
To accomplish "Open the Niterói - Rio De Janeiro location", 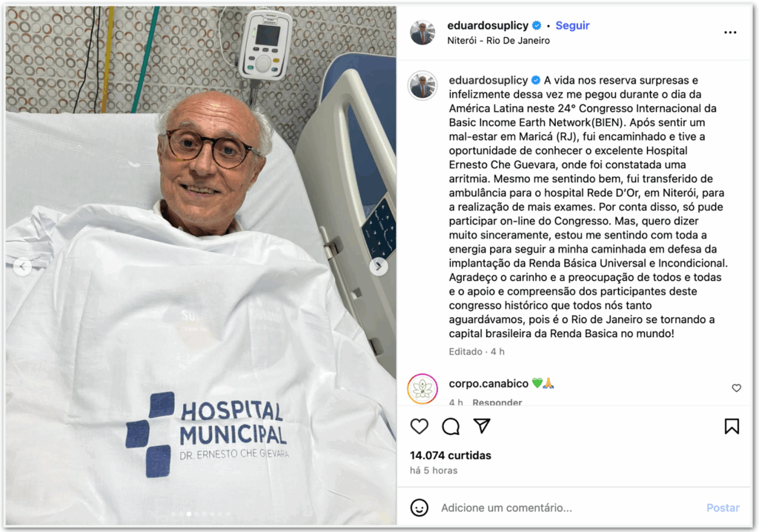I will [498, 41].
